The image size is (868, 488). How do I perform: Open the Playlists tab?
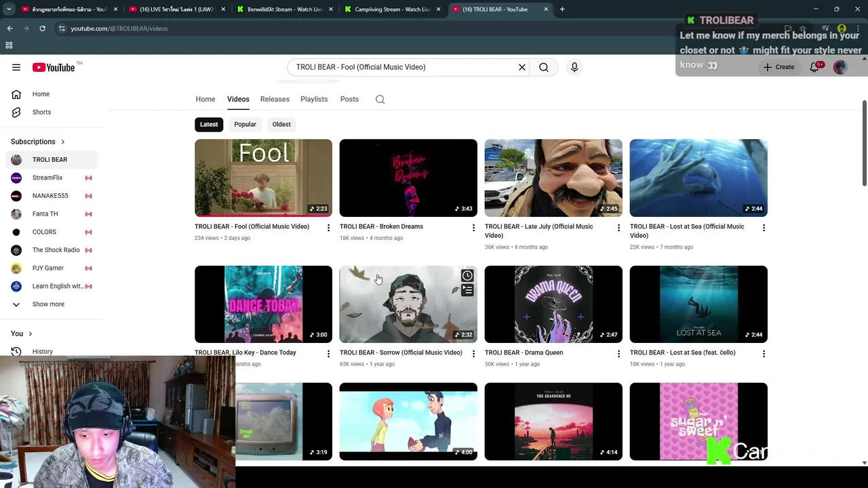tap(314, 99)
